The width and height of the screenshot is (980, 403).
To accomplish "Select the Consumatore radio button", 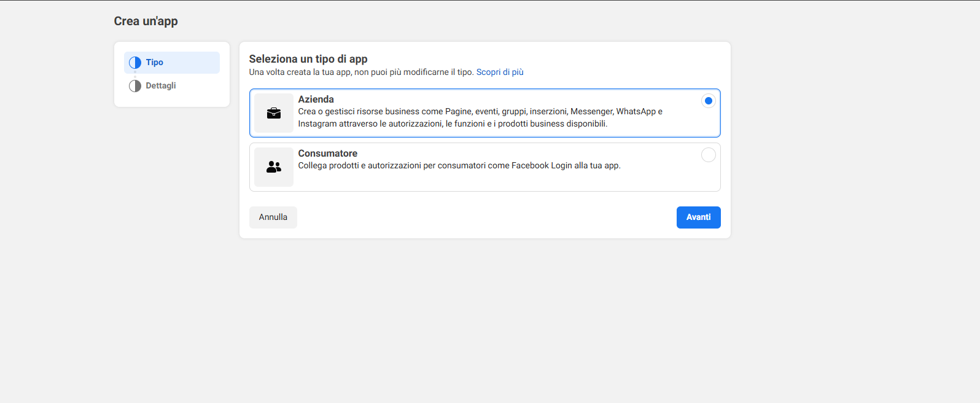I will 708,155.
